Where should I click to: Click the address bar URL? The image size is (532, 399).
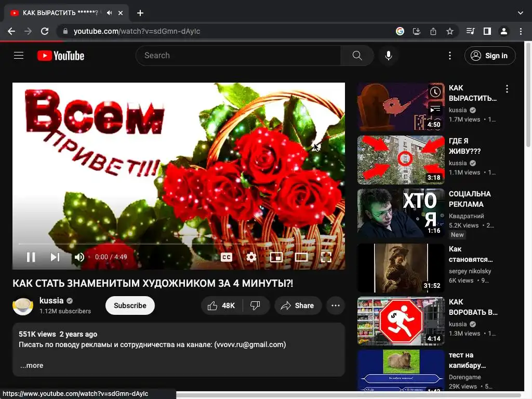[137, 31]
